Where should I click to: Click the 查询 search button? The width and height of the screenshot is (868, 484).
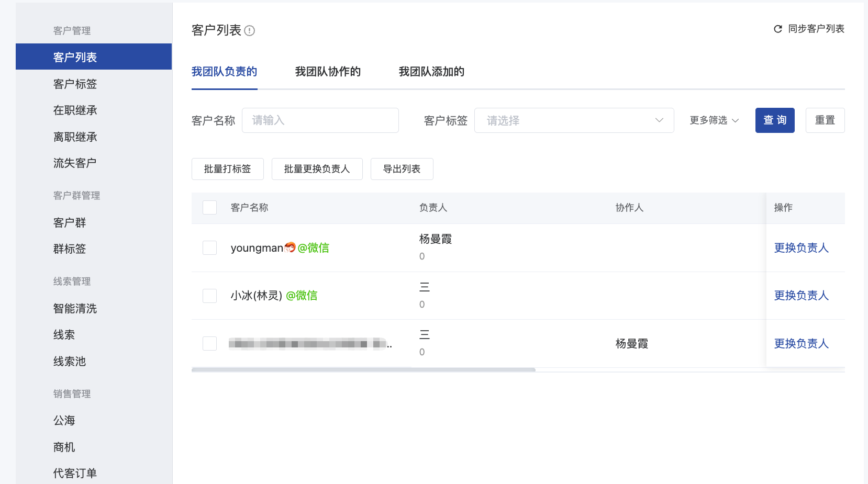775,120
